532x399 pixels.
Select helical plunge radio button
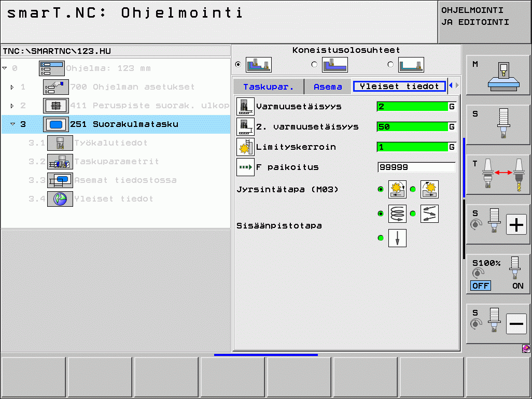[x=381, y=213]
